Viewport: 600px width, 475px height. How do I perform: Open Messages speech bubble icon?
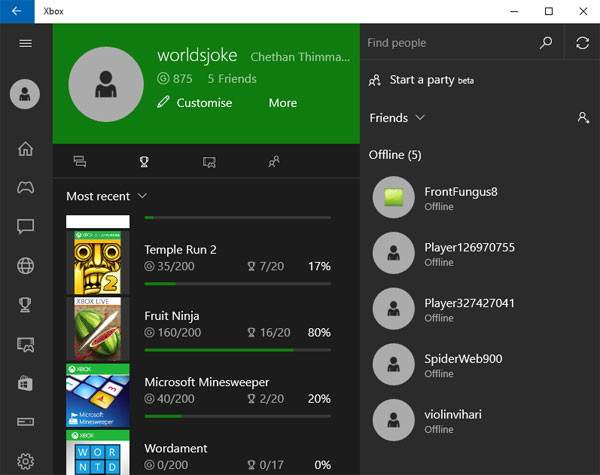[x=26, y=226]
